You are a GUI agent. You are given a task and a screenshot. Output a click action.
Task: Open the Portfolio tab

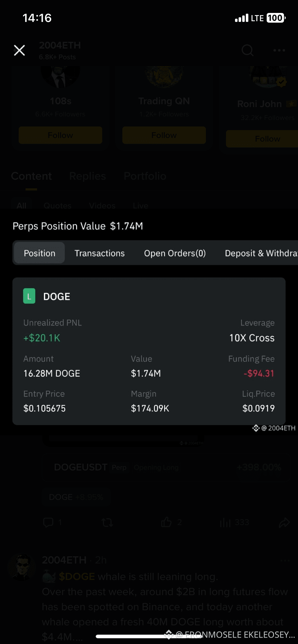click(x=145, y=176)
